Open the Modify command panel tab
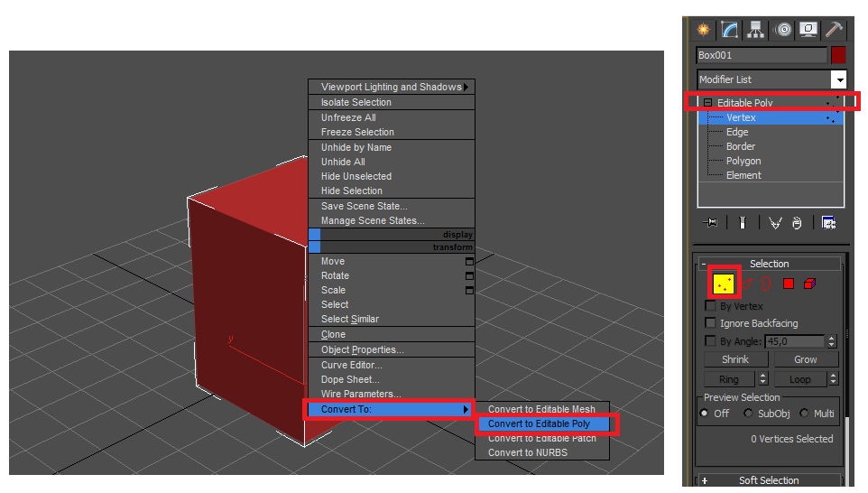The image size is (868, 493). 730,30
